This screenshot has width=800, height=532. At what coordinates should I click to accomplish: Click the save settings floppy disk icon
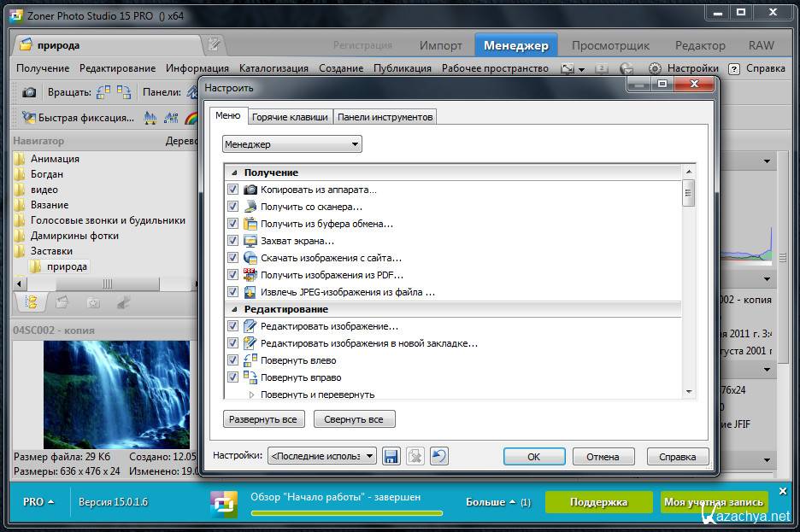pos(391,456)
